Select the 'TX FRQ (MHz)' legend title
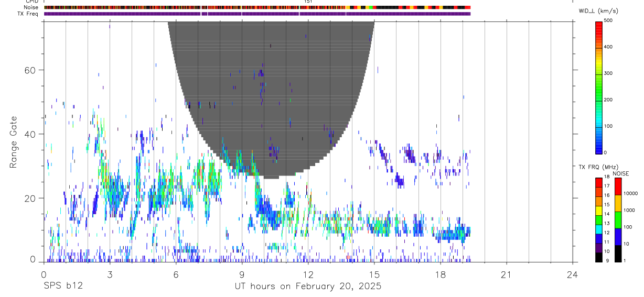Viewport: 644px width, 297px height. tap(597, 167)
